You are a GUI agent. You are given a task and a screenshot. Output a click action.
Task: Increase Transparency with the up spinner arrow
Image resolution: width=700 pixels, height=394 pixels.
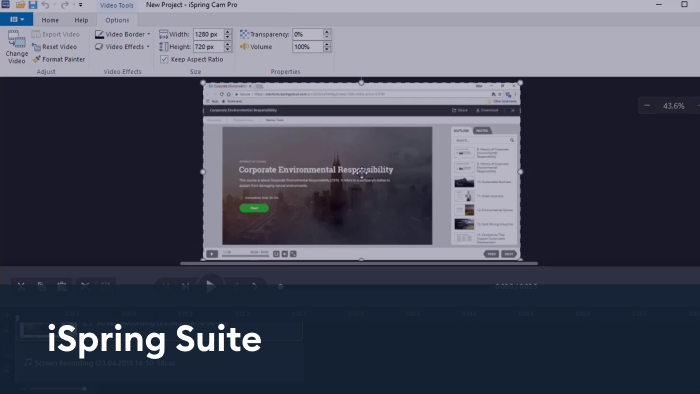(327, 32)
